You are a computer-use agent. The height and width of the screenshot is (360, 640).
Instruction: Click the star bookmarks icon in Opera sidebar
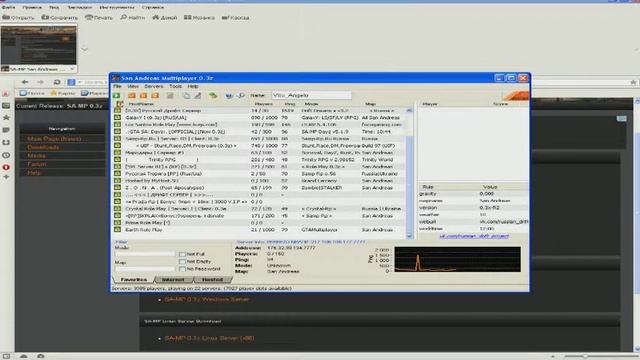tap(6, 118)
